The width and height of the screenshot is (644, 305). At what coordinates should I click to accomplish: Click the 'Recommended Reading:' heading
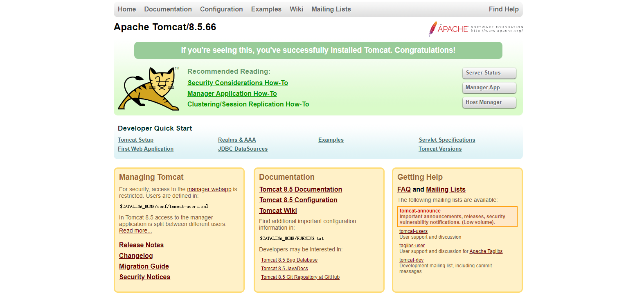click(229, 71)
